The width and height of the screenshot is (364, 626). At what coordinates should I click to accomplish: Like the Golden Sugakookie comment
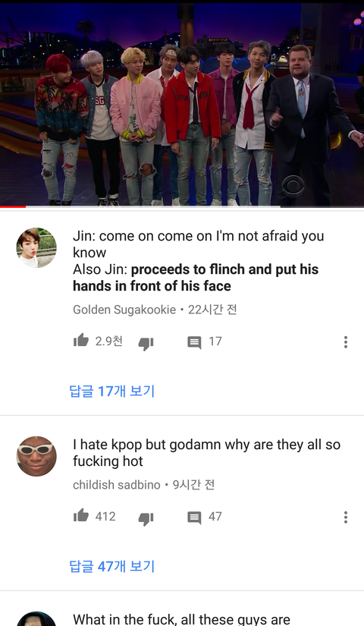(81, 341)
